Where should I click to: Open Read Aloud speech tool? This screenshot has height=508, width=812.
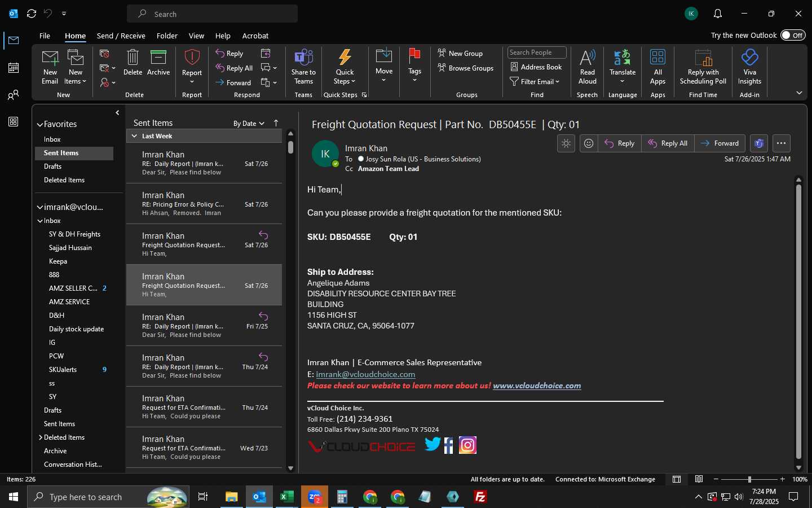pos(587,67)
